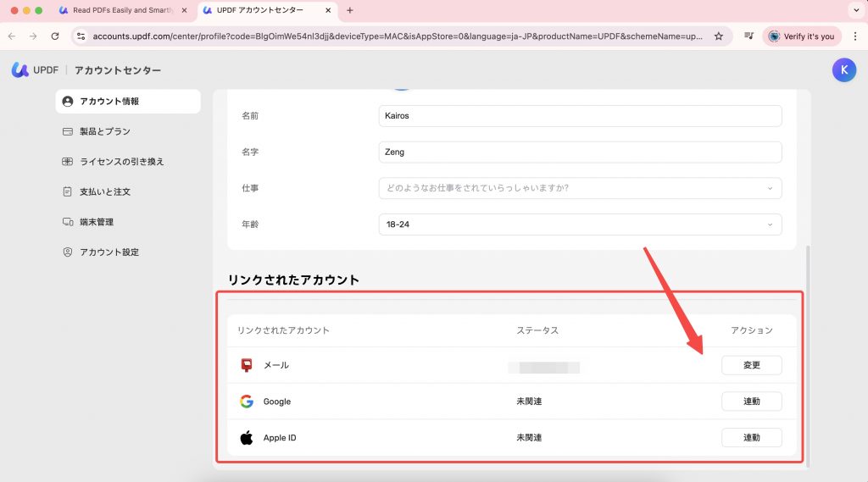Click the Google row label

pos(277,402)
